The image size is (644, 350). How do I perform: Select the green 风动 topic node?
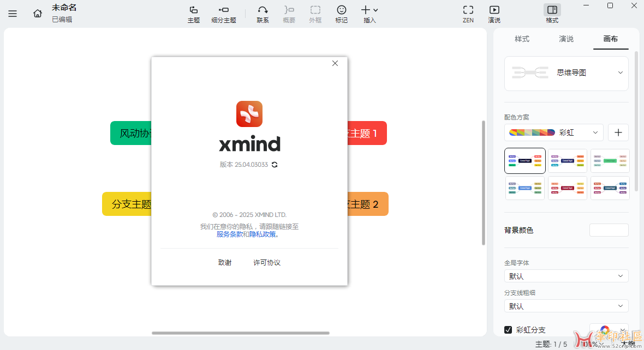(x=131, y=133)
